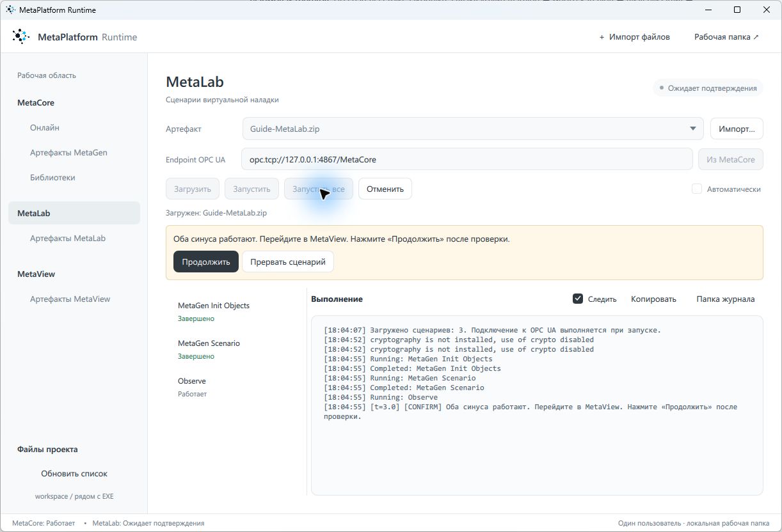Click workspace / рядом с EXE text
The height and width of the screenshot is (532, 782).
coord(74,496)
